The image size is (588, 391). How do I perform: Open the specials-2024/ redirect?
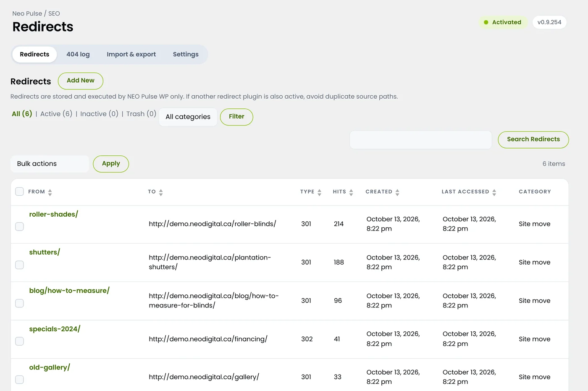click(55, 329)
